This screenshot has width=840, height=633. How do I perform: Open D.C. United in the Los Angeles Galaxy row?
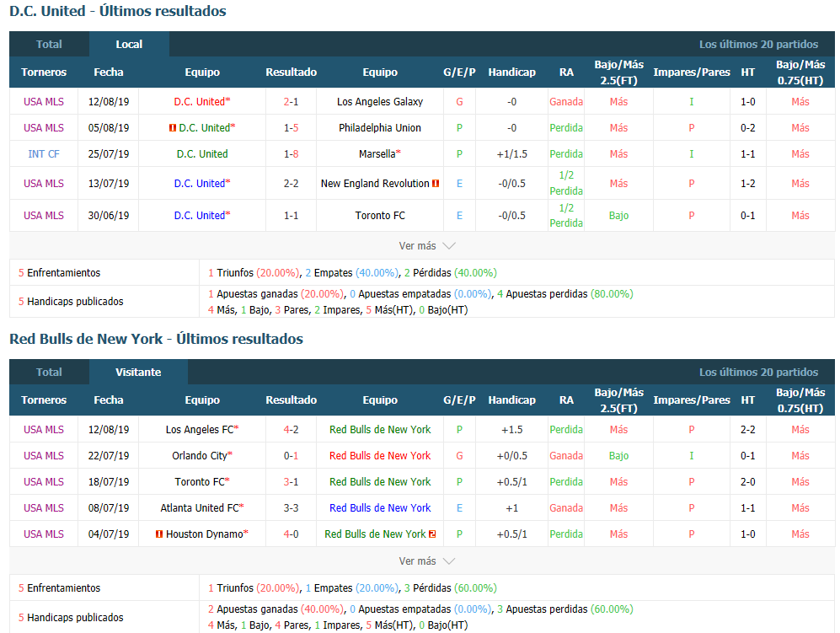(200, 102)
